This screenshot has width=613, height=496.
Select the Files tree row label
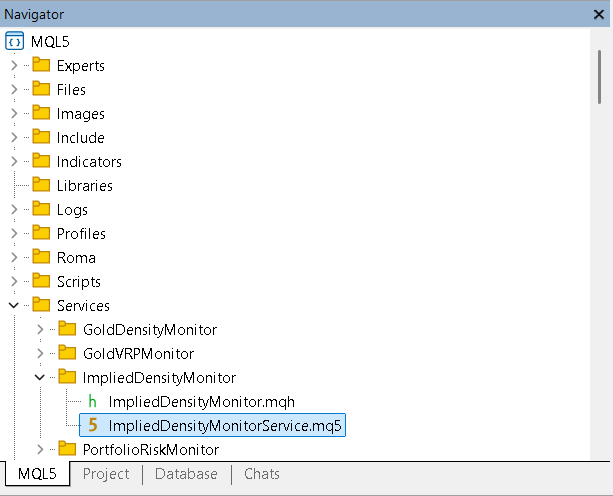click(x=71, y=90)
